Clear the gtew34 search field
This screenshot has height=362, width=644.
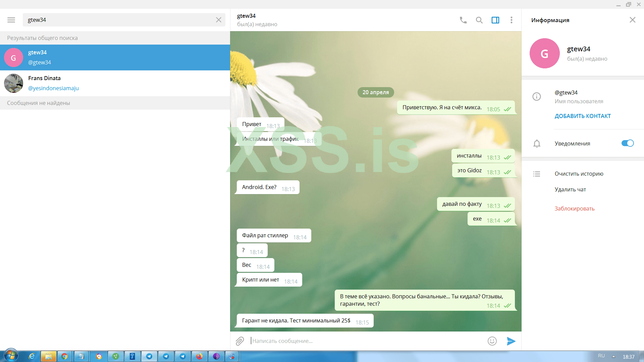(219, 20)
